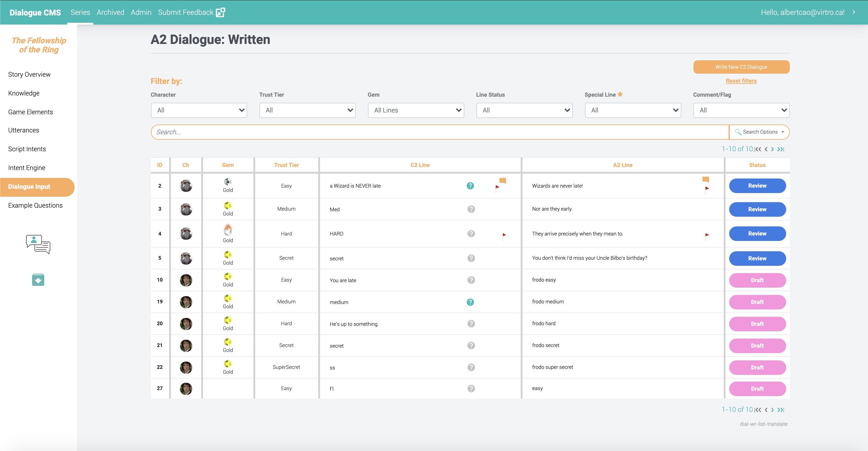This screenshot has height=451, width=868.
Task: Go to first page using top pagination
Action: [758, 149]
